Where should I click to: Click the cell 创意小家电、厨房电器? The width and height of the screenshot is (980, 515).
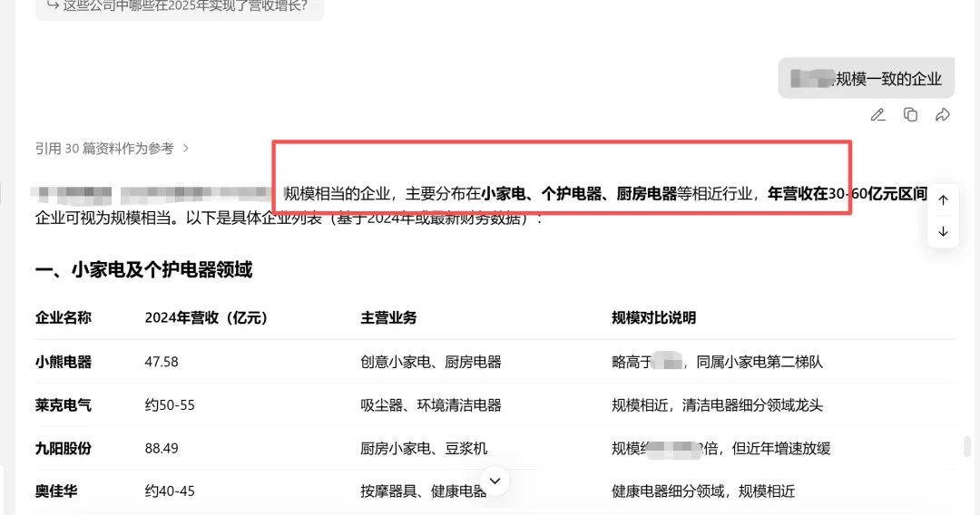pos(431,362)
